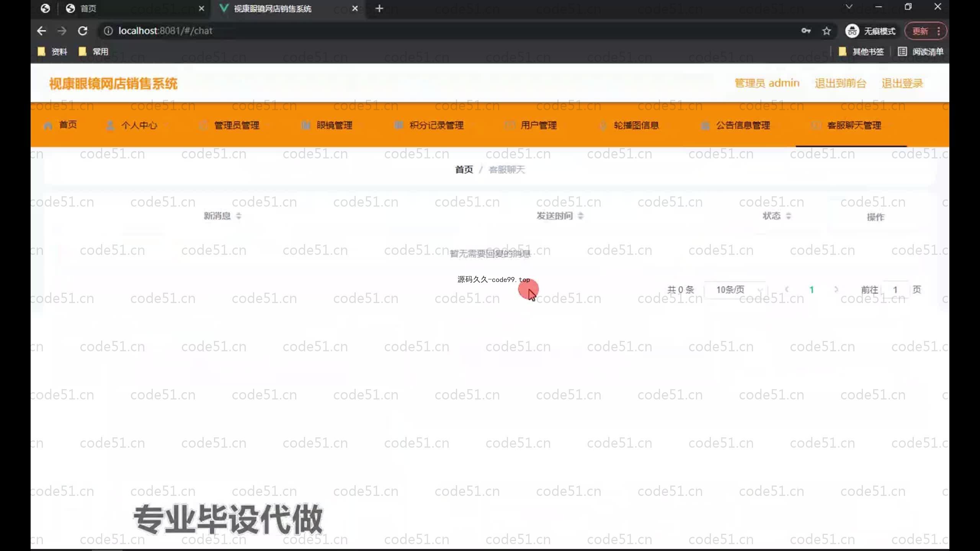The width and height of the screenshot is (980, 551).
Task: Open the tab search chevron
Action: [849, 7]
